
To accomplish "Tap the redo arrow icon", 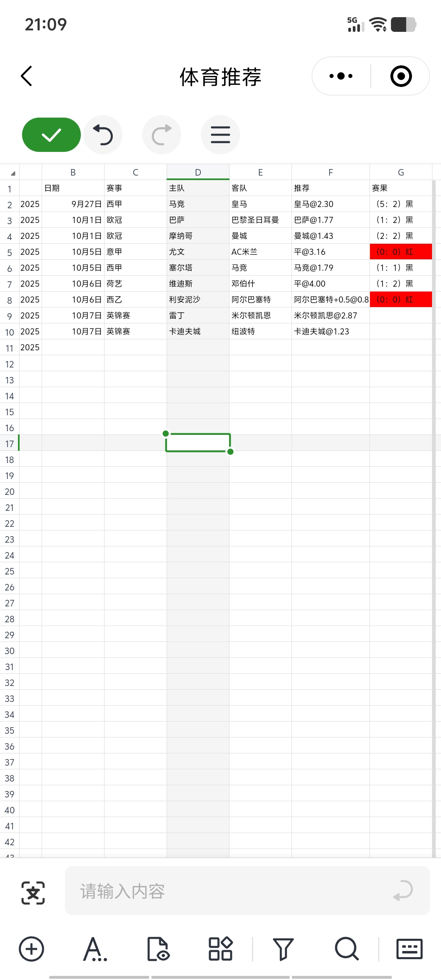I will [162, 135].
